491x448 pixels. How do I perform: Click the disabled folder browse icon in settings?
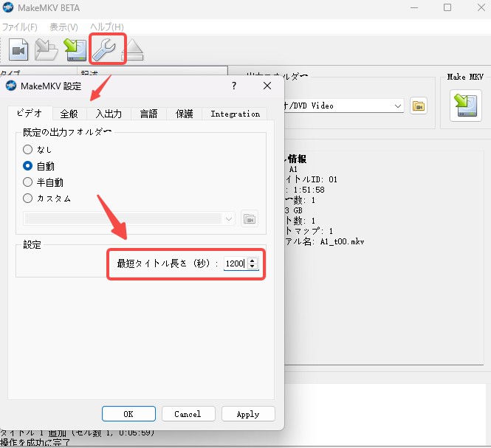pos(250,218)
